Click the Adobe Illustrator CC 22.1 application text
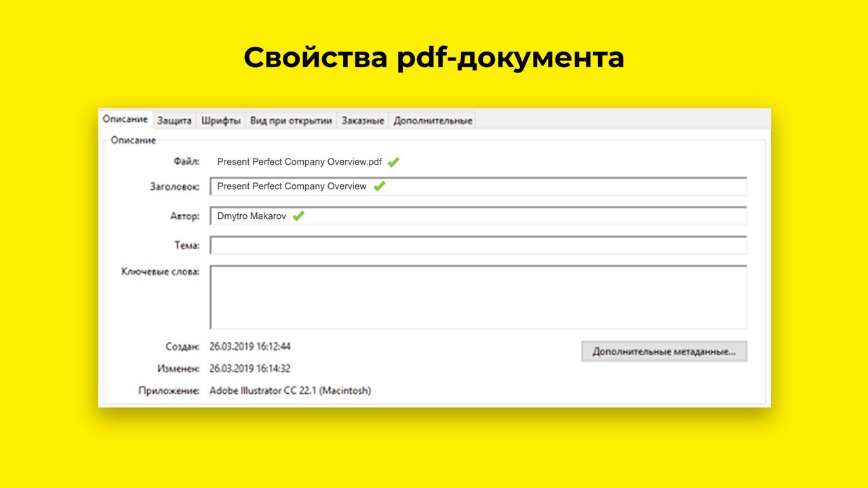Screen dimensions: 868x488 [x=290, y=390]
